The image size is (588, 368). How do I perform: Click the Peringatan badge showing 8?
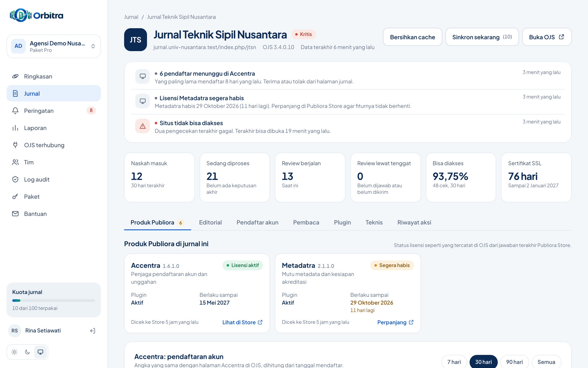point(91,110)
